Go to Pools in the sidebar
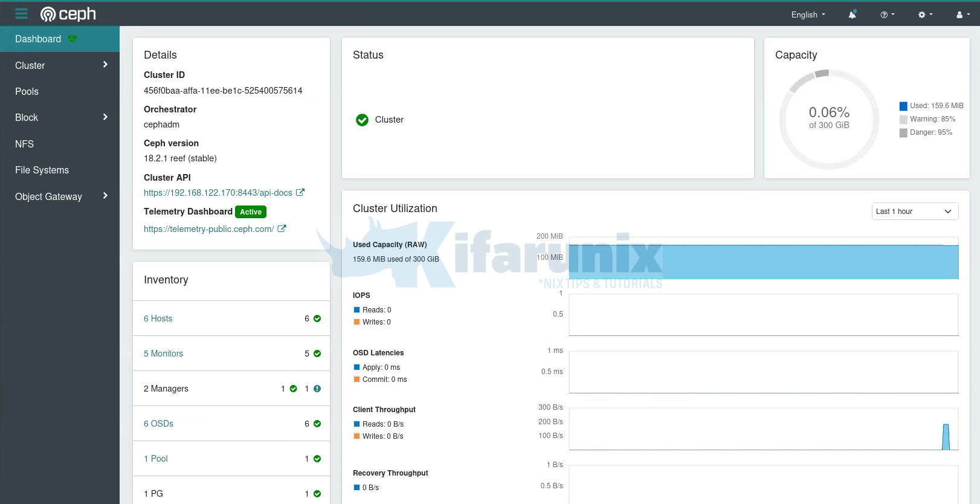Screen dimensions: 980x504 (27, 91)
